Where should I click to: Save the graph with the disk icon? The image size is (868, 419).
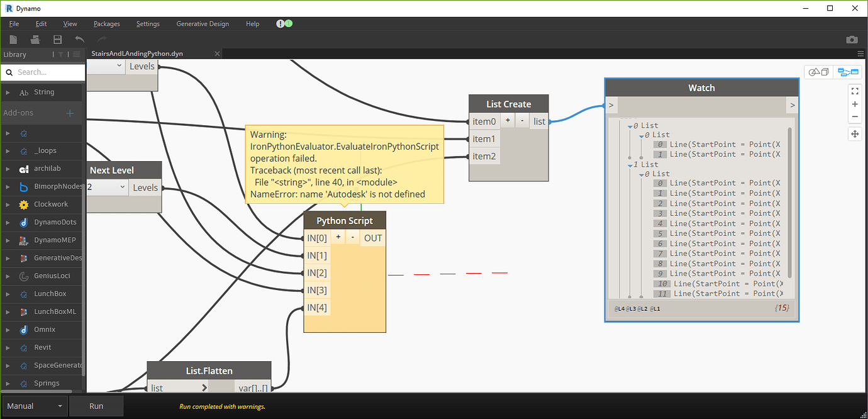[57, 39]
